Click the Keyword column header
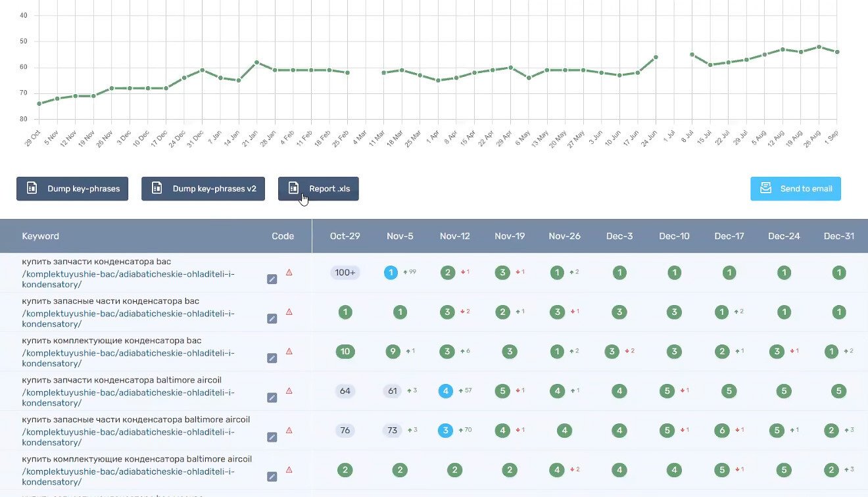 click(x=41, y=236)
